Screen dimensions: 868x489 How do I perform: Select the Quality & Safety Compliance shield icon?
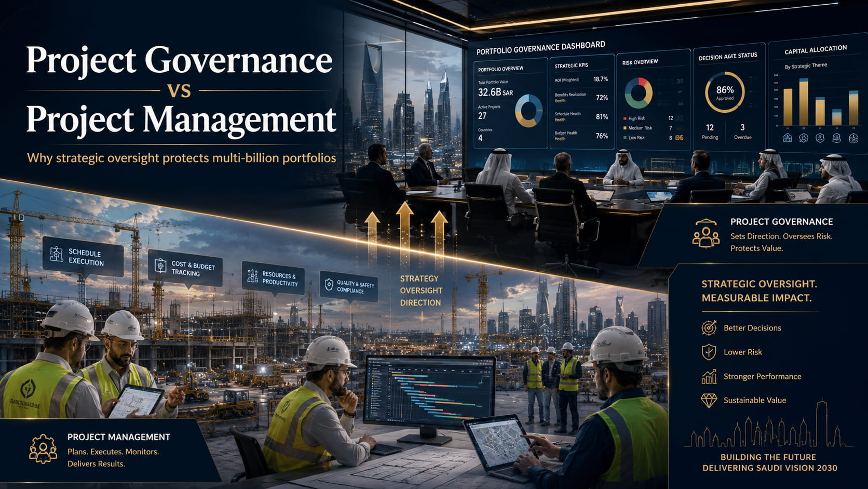click(329, 284)
